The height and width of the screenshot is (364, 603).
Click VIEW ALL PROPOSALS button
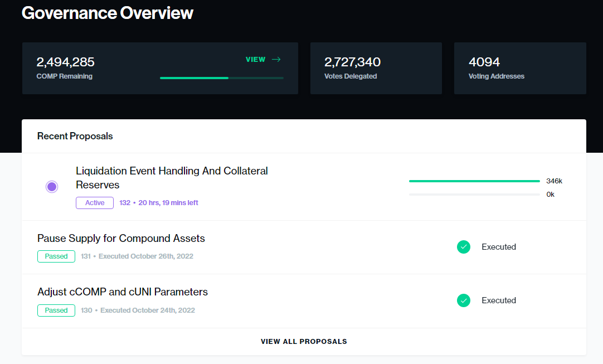tap(304, 341)
